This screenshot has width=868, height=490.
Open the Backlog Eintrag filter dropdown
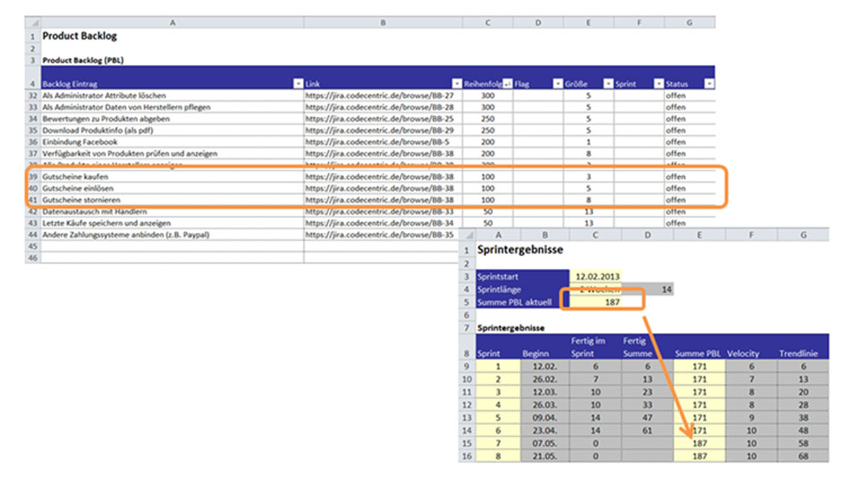(298, 84)
